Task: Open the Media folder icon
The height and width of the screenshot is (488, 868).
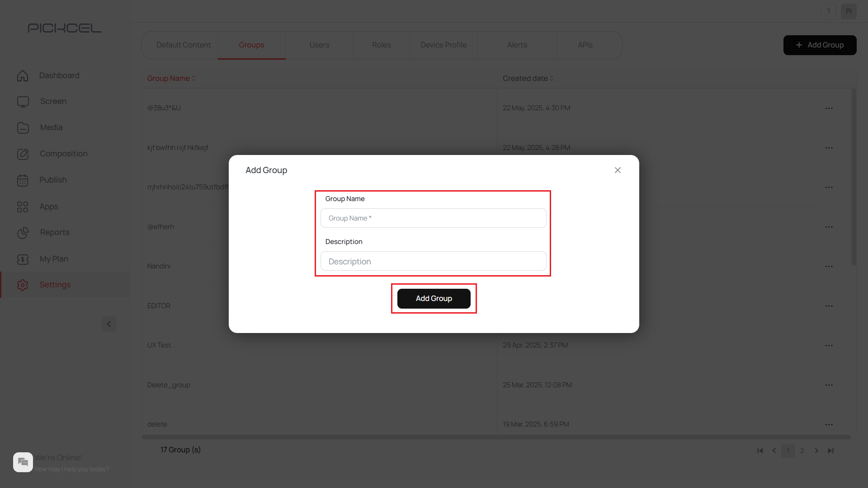Action: [x=23, y=127]
